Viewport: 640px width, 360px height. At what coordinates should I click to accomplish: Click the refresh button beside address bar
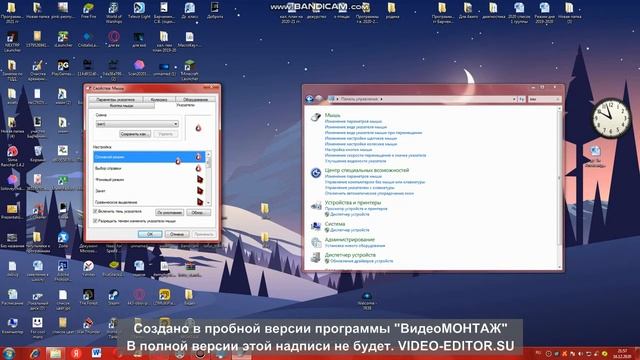522,99
